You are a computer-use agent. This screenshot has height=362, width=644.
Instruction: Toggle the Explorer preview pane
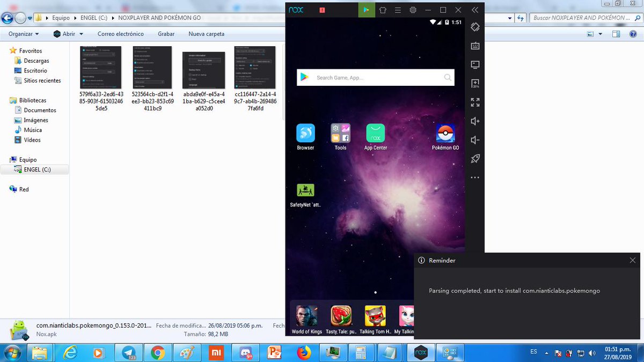[x=617, y=34]
